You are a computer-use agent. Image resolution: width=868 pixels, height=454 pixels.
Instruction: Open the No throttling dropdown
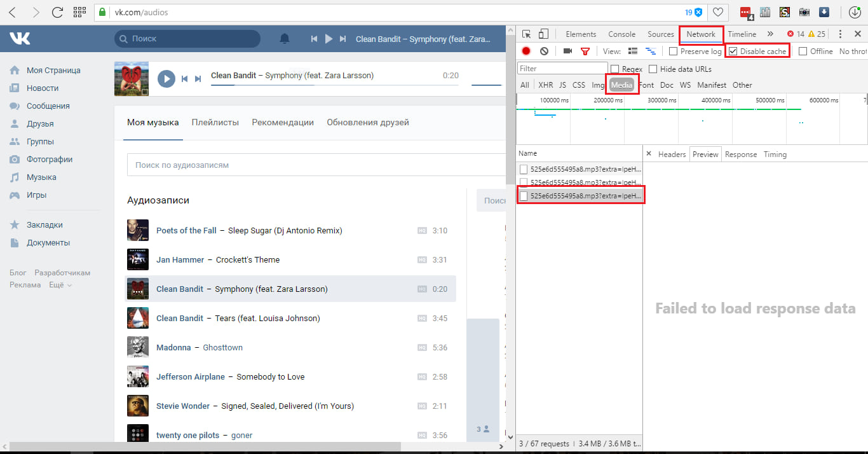click(x=853, y=52)
